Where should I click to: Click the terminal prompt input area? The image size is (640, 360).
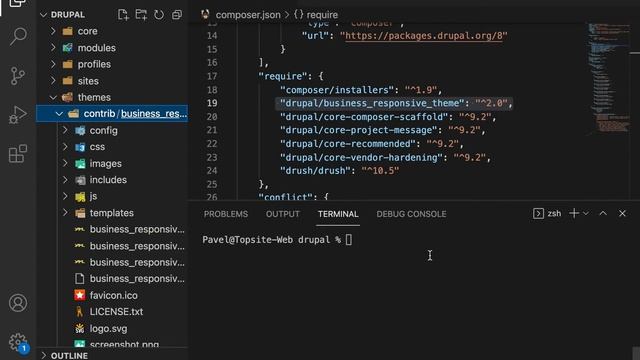pos(349,240)
